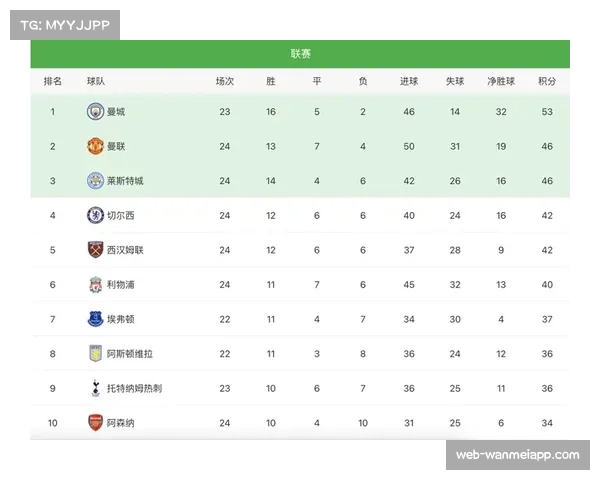Select the 联赛 tab header
This screenshot has height=480, width=600.
(x=300, y=54)
